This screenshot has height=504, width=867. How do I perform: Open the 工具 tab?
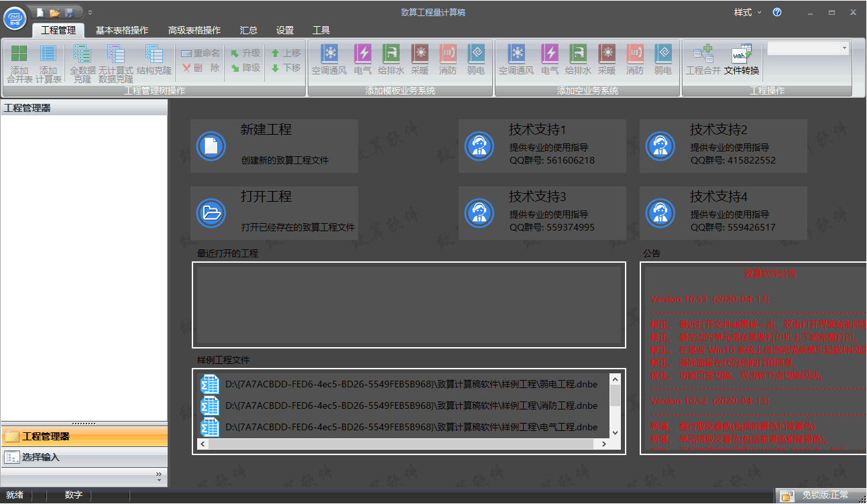(321, 30)
